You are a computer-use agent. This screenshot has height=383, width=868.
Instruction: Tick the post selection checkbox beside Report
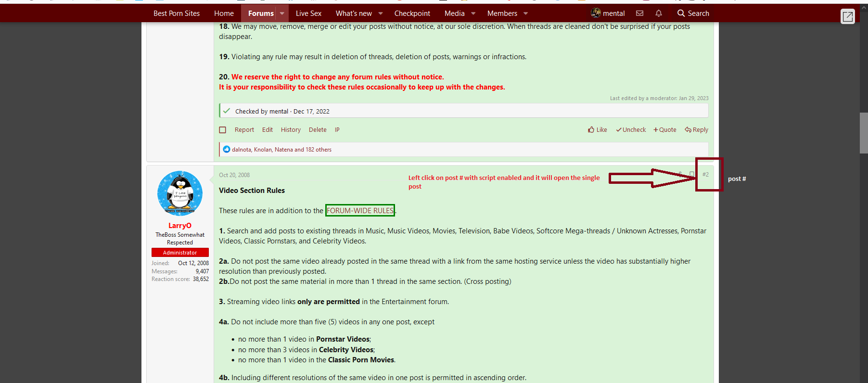click(223, 130)
